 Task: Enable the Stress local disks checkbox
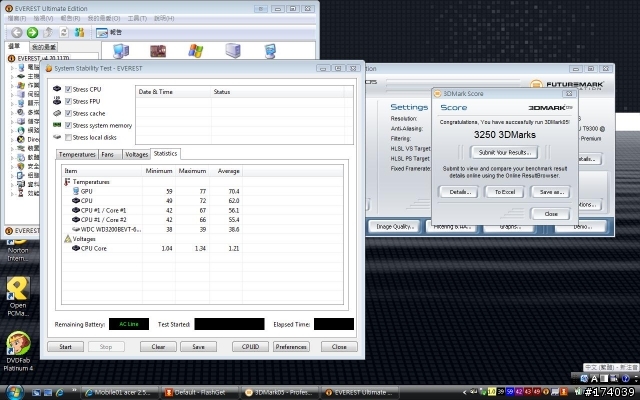(68, 137)
